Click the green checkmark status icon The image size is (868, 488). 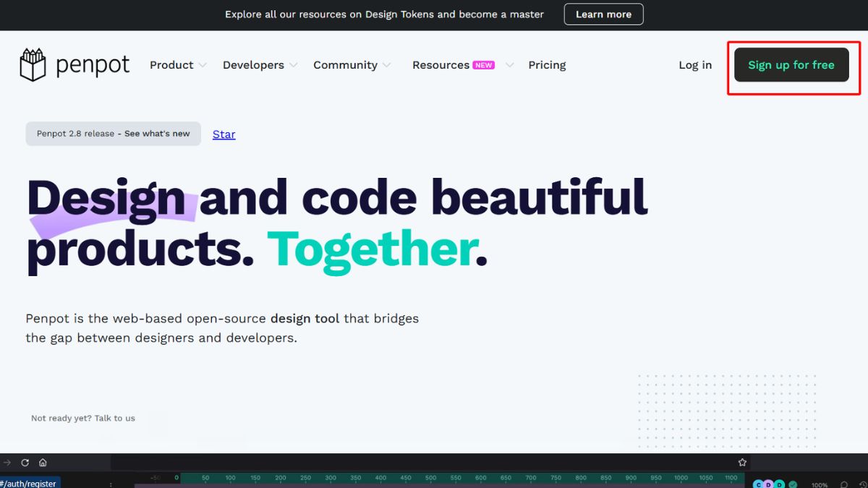tap(793, 484)
